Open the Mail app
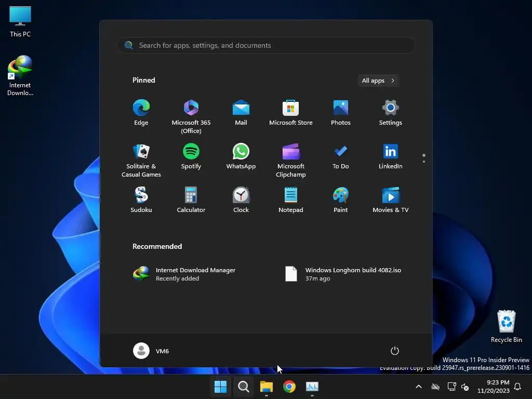532x399 pixels. (241, 113)
